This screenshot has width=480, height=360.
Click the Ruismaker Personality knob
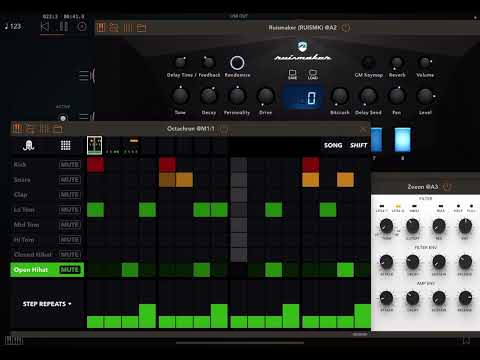(x=237, y=96)
